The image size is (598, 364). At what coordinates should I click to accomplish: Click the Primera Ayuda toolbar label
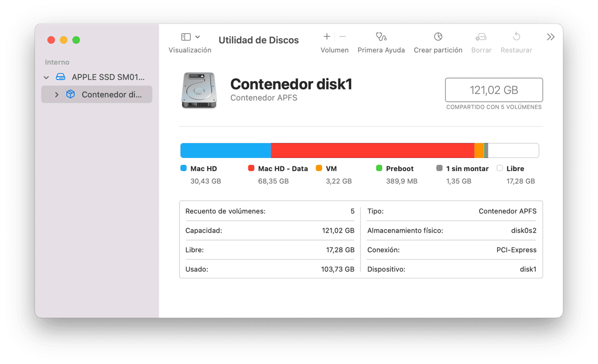[x=381, y=50]
